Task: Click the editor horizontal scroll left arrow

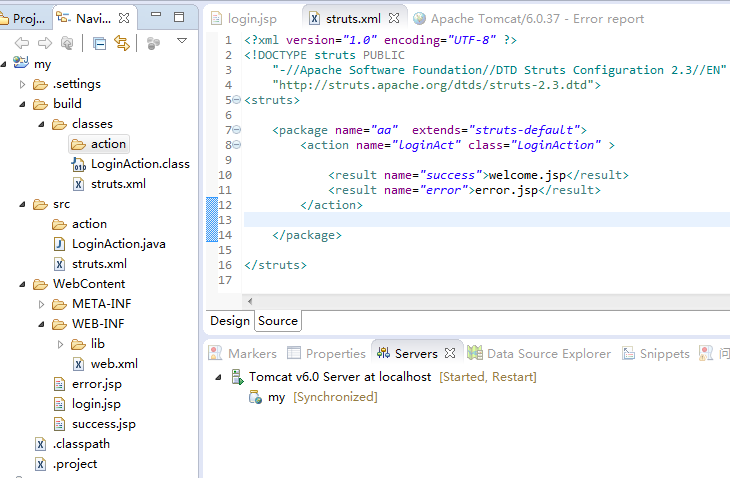Action: [250, 301]
